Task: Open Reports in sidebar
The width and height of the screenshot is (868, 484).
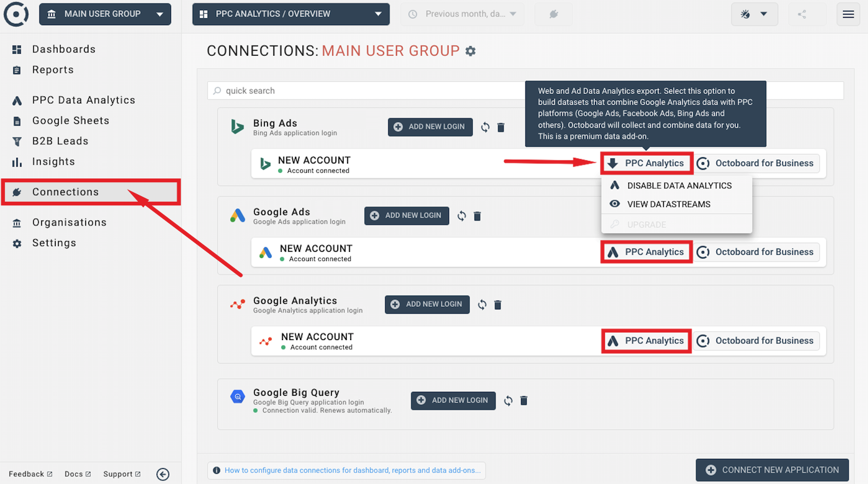Action: coord(53,70)
